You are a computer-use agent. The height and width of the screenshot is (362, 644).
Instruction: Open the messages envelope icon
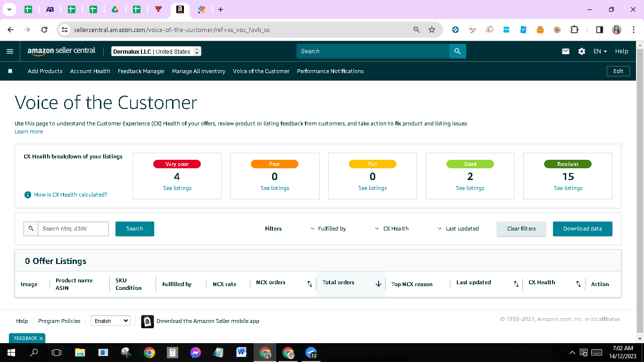[566, 51]
